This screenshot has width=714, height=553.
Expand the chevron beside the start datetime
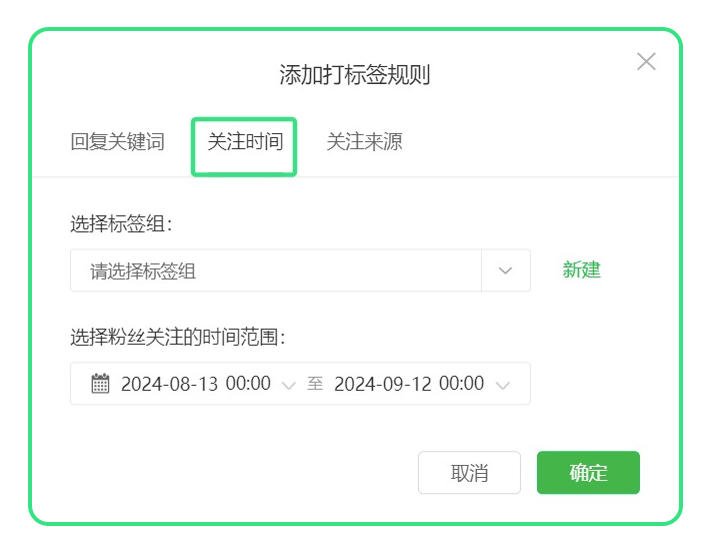coord(289,386)
